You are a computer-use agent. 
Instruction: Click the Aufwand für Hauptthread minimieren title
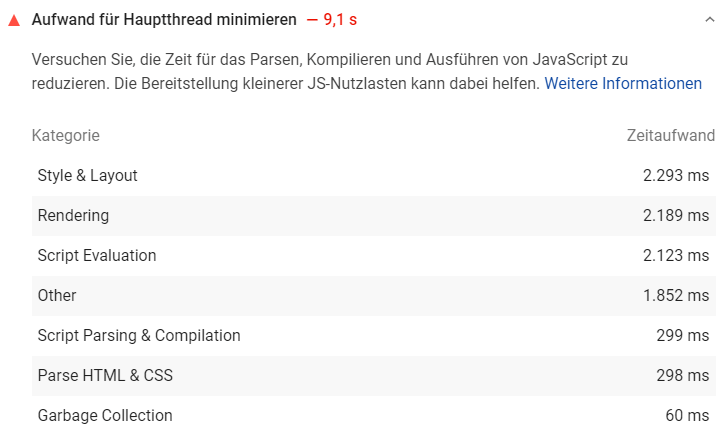[164, 19]
